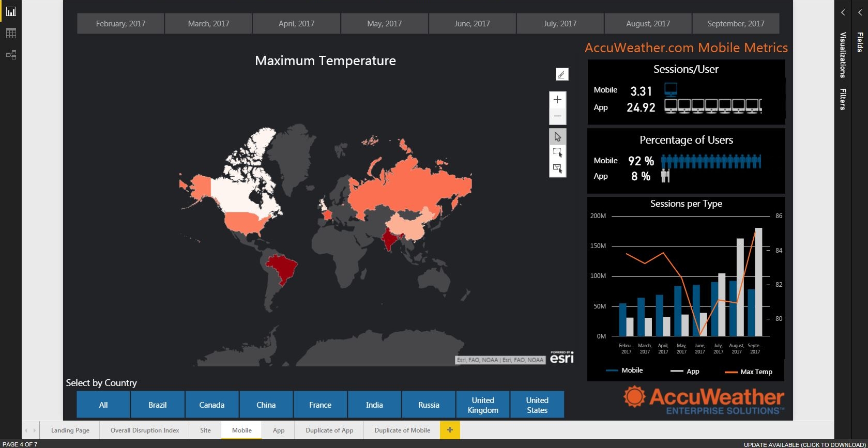Select February, 2017 month slicer

(x=120, y=24)
